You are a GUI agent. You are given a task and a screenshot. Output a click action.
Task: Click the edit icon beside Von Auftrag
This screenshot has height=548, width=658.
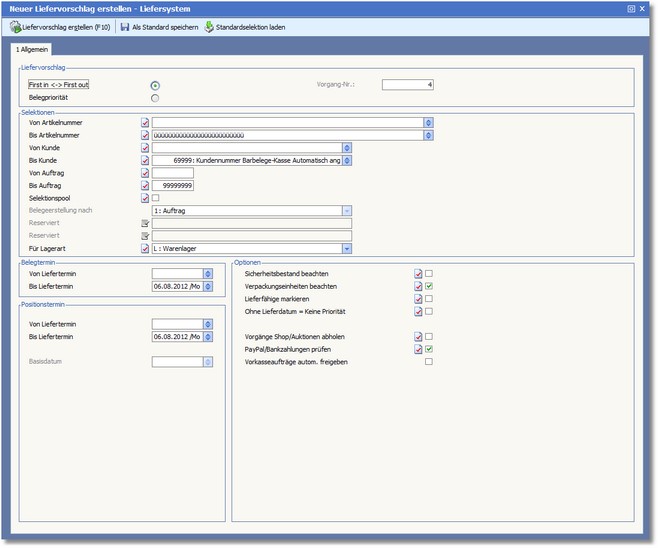tap(145, 173)
